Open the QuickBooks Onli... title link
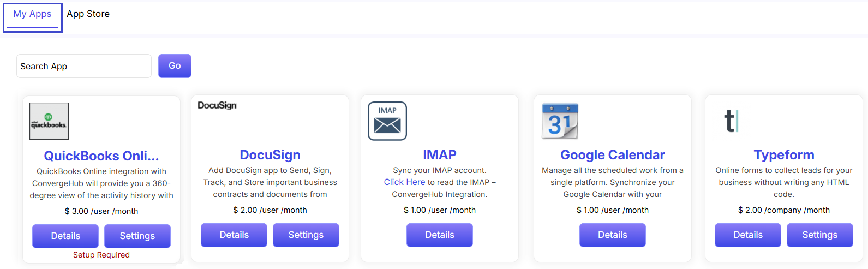 101,156
